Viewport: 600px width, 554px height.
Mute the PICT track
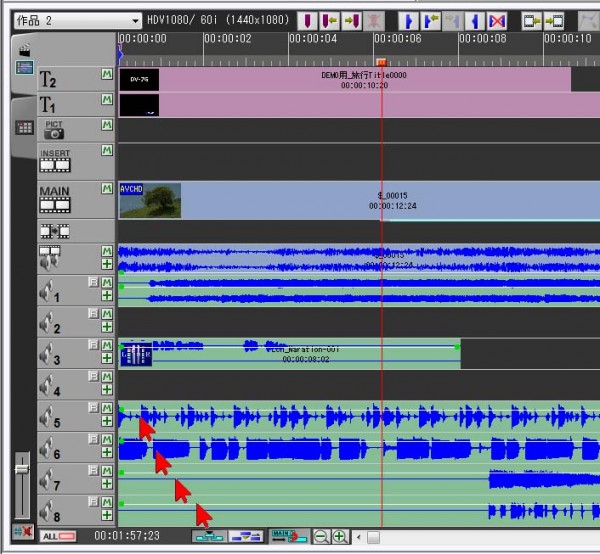point(107,125)
